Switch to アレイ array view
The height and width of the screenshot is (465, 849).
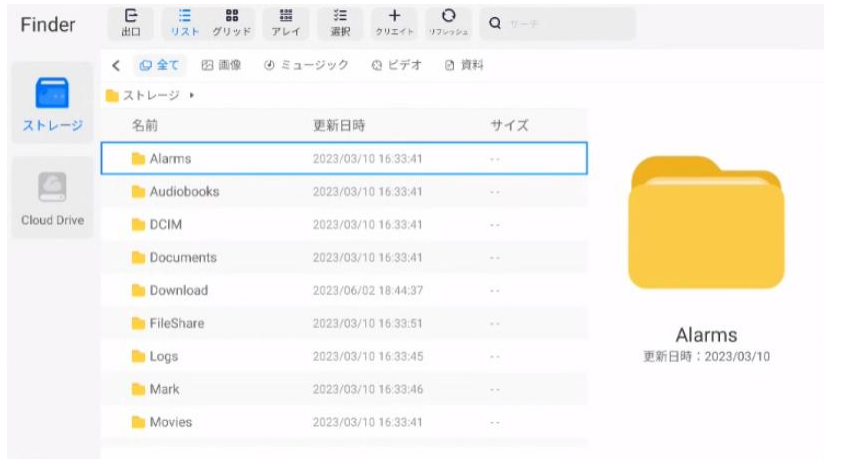pos(286,23)
